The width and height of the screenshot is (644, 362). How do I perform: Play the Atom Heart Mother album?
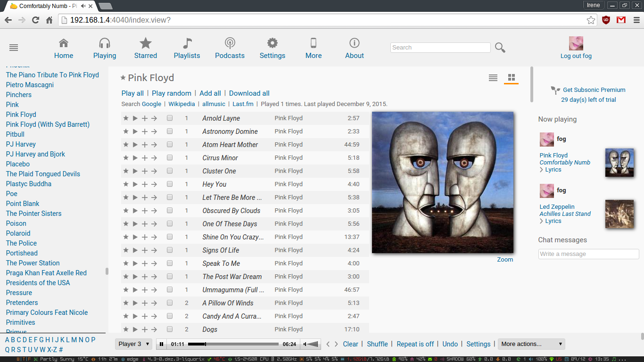pyautogui.click(x=135, y=145)
